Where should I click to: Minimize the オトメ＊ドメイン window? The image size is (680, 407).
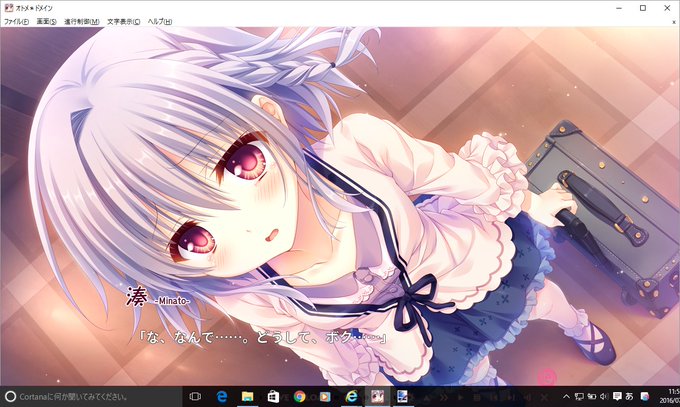click(619, 8)
